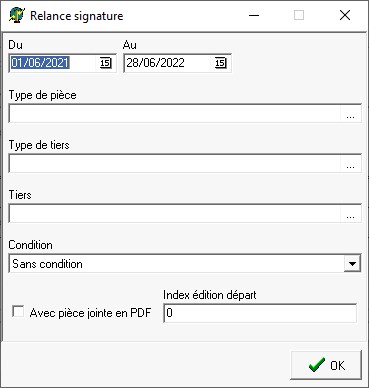This screenshot has height=388, width=369.
Task: Click the greyed-out maximize button
Action: [299, 15]
